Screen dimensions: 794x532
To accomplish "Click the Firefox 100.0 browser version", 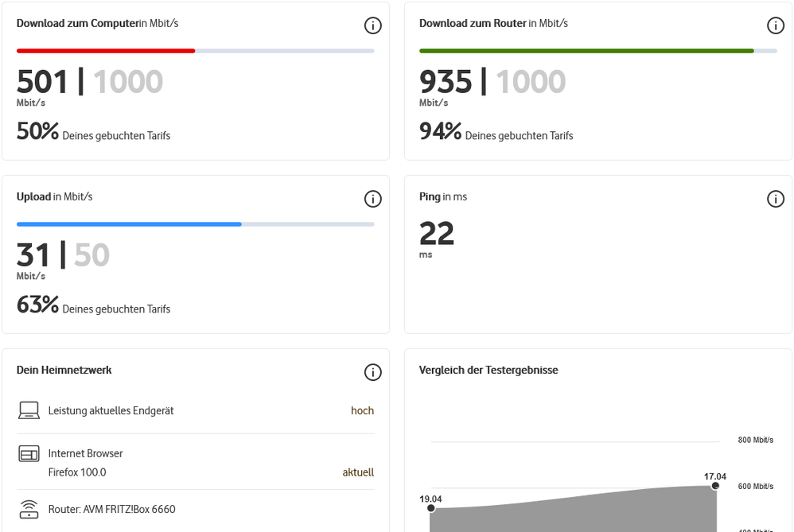I will 77,472.
